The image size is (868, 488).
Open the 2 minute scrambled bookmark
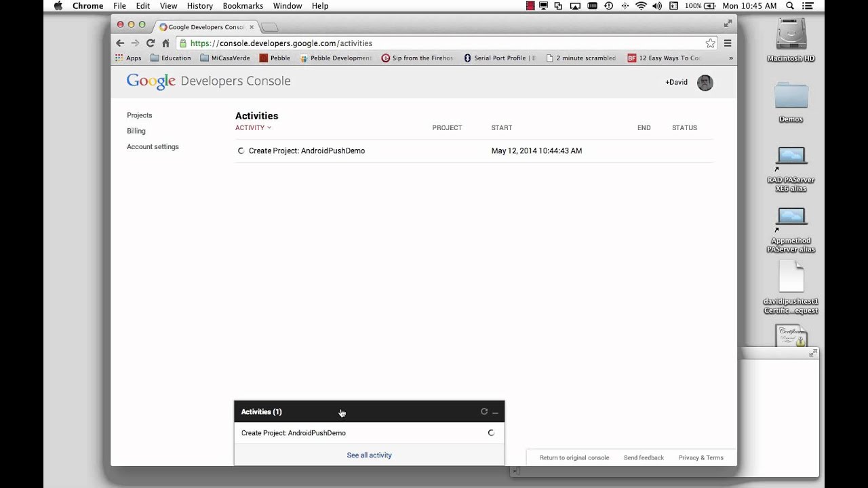tap(581, 58)
